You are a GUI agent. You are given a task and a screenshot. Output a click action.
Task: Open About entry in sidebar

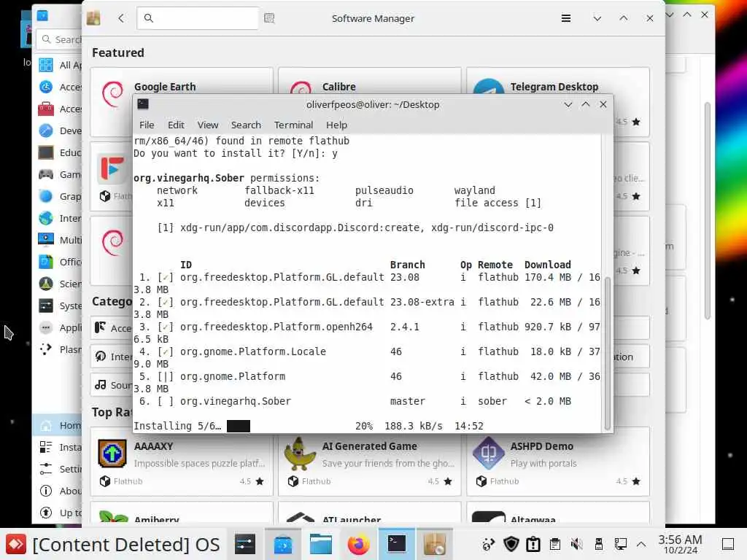[x=57, y=491]
